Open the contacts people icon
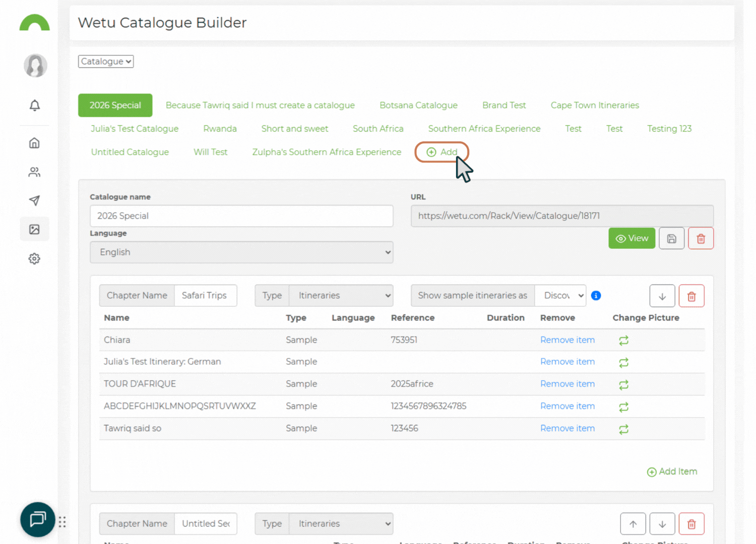756x544 pixels. coord(34,172)
